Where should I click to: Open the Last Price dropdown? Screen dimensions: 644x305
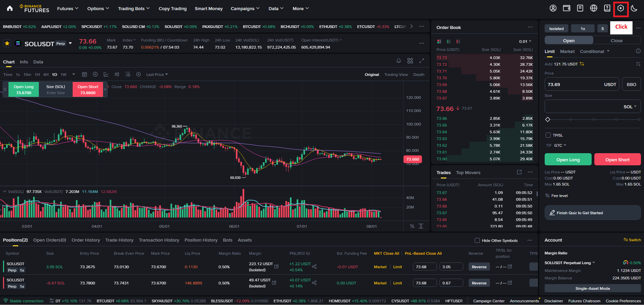(157, 75)
